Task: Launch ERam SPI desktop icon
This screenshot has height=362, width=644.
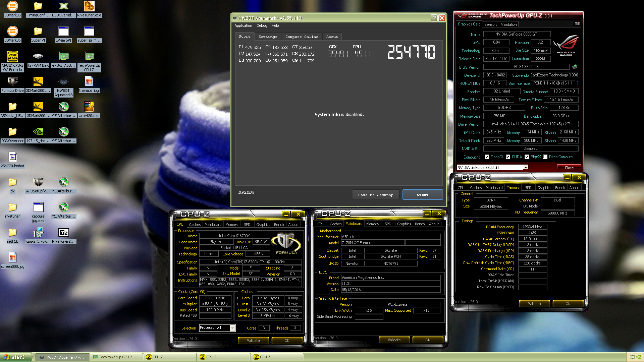Action: [63, 34]
